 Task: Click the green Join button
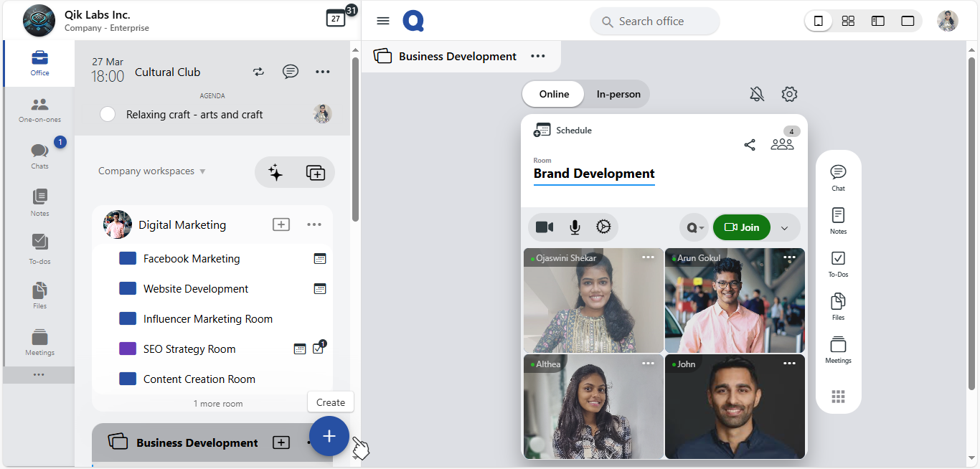741,227
